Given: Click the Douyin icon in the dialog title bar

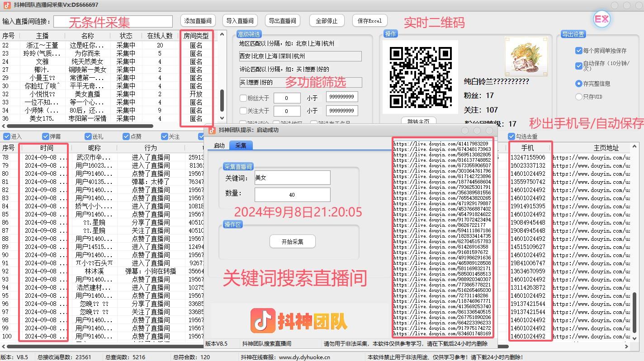Looking at the screenshot, I should pos(212,130).
